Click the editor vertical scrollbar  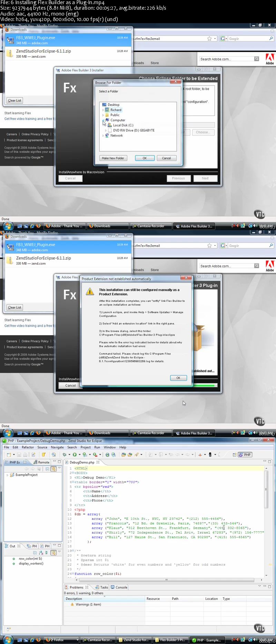coord(266,489)
